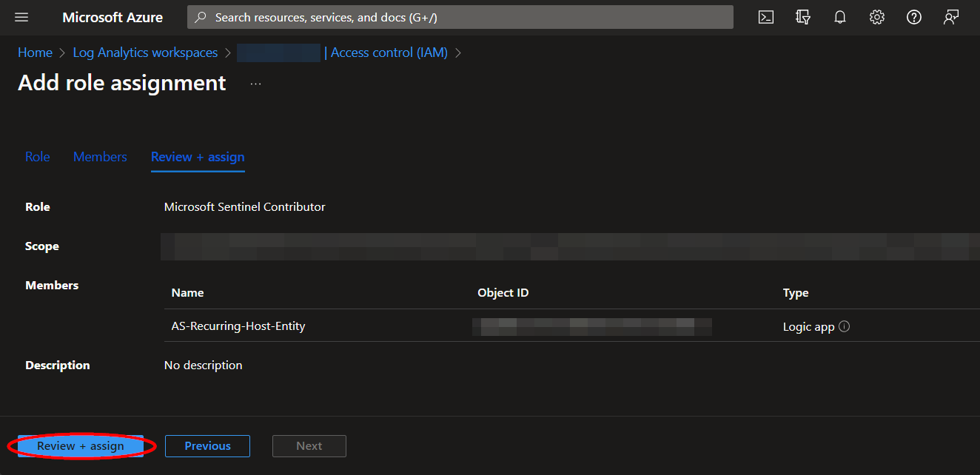
Task: Click the Microsoft Azure logo text
Action: [x=113, y=17]
